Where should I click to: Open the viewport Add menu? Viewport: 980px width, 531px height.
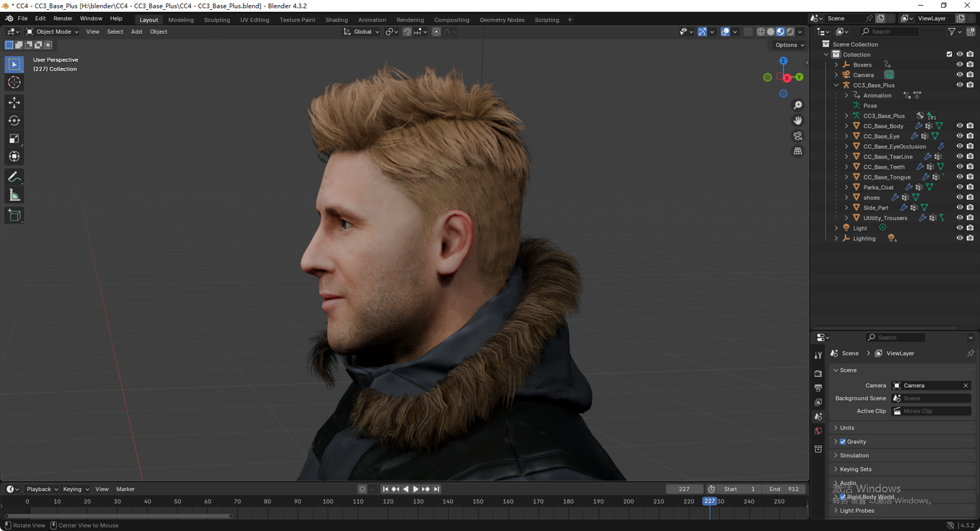point(137,31)
